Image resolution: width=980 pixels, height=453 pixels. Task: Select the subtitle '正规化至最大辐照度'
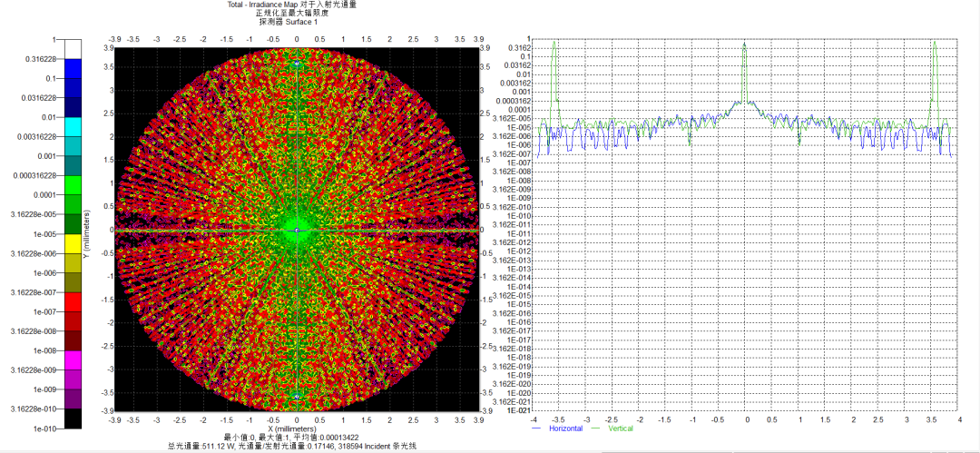(293, 13)
